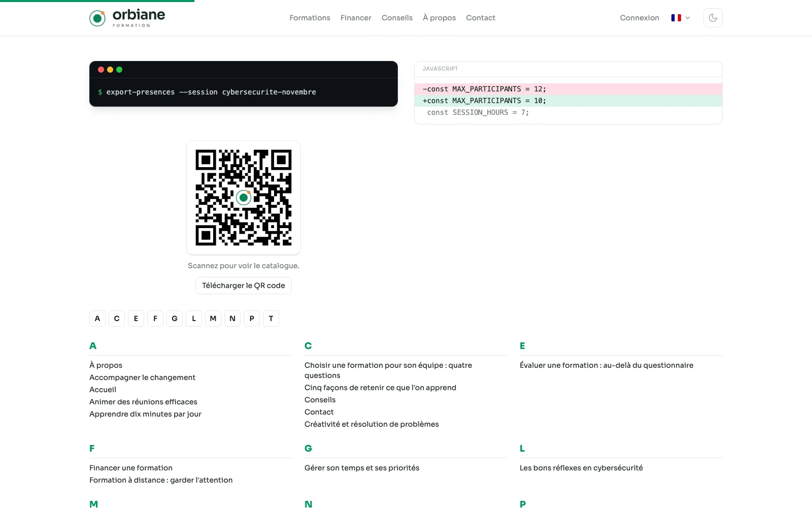Open the À propos link under A
This screenshot has height=508, width=812.
(106, 365)
